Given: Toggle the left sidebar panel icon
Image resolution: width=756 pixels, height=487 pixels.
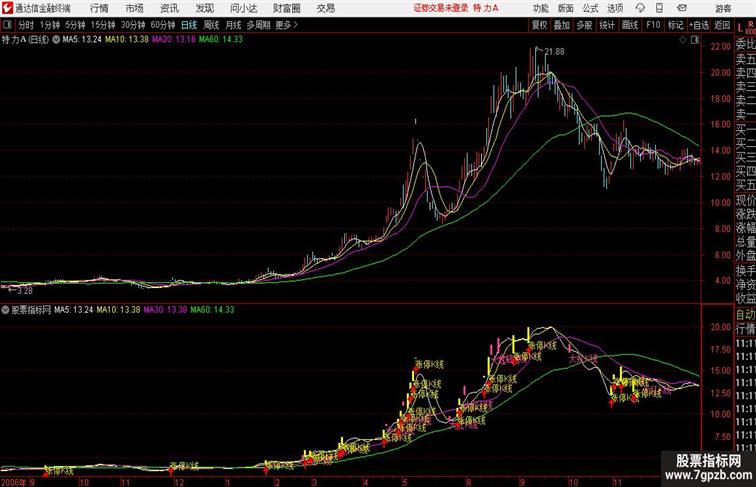Looking at the screenshot, I should click(7, 25).
